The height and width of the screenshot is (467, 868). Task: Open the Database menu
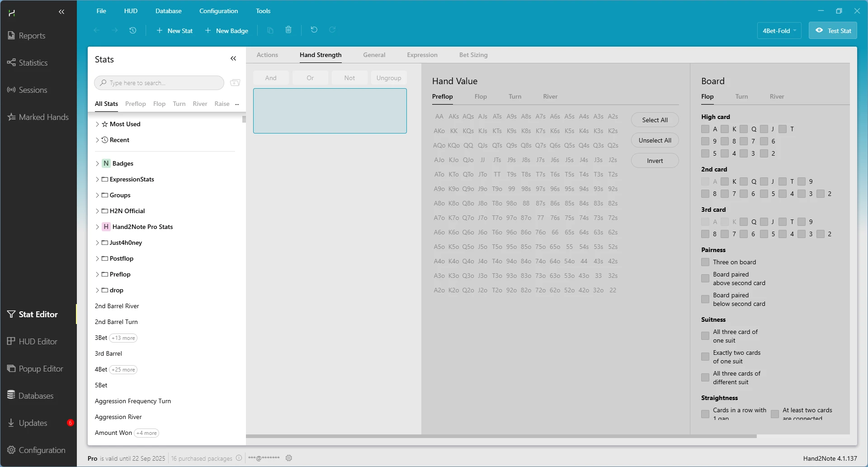coord(168,11)
